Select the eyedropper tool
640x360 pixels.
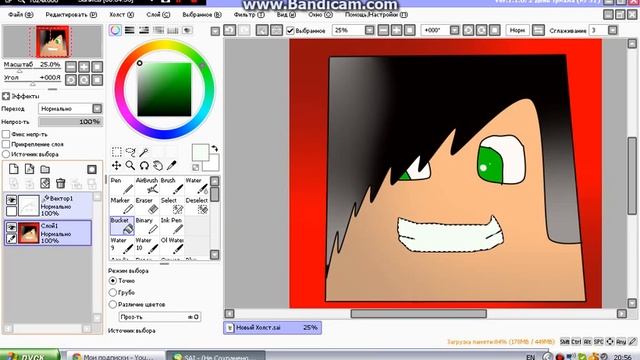[171, 165]
